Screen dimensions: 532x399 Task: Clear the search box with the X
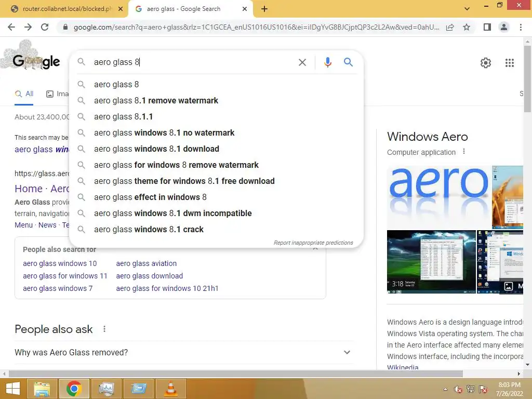click(x=302, y=62)
